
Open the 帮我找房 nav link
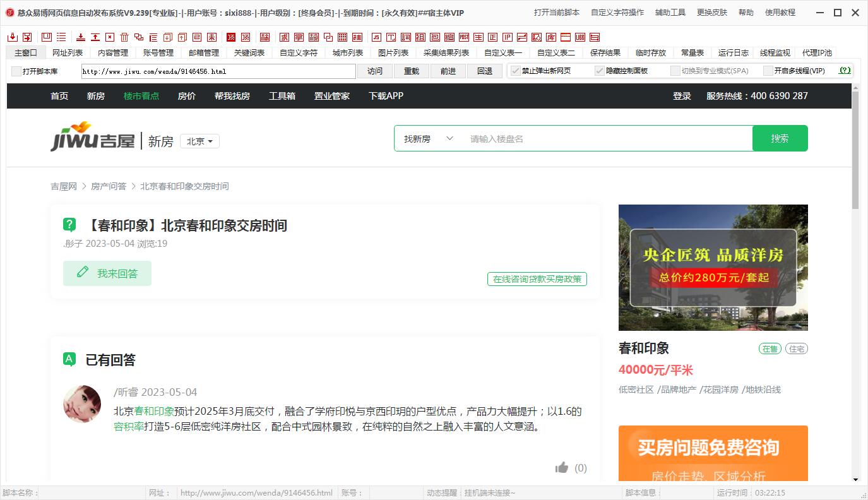pos(232,96)
